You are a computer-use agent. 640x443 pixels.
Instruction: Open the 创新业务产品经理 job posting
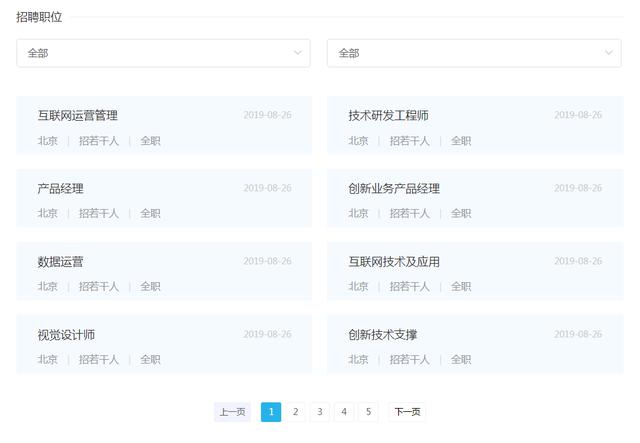(394, 189)
